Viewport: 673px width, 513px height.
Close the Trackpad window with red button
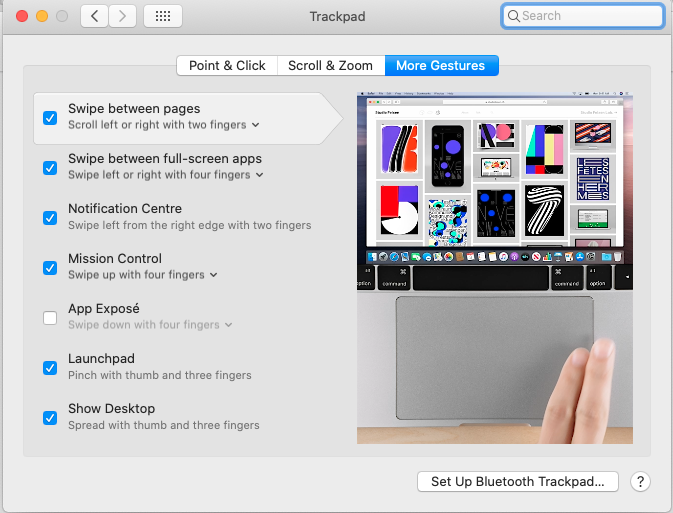[x=22, y=16]
